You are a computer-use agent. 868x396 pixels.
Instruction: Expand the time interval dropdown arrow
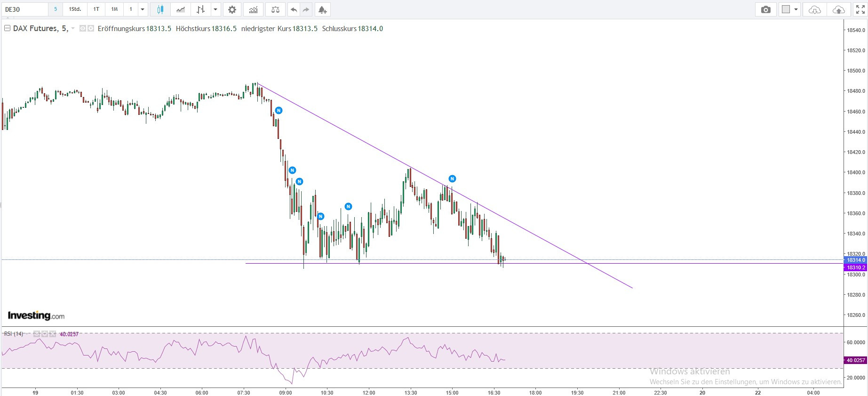point(142,9)
